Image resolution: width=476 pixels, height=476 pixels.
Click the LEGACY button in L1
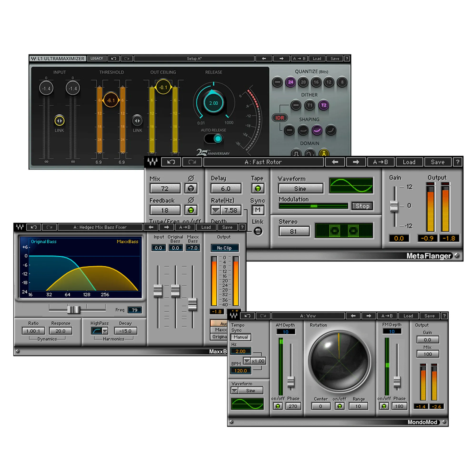(x=97, y=58)
